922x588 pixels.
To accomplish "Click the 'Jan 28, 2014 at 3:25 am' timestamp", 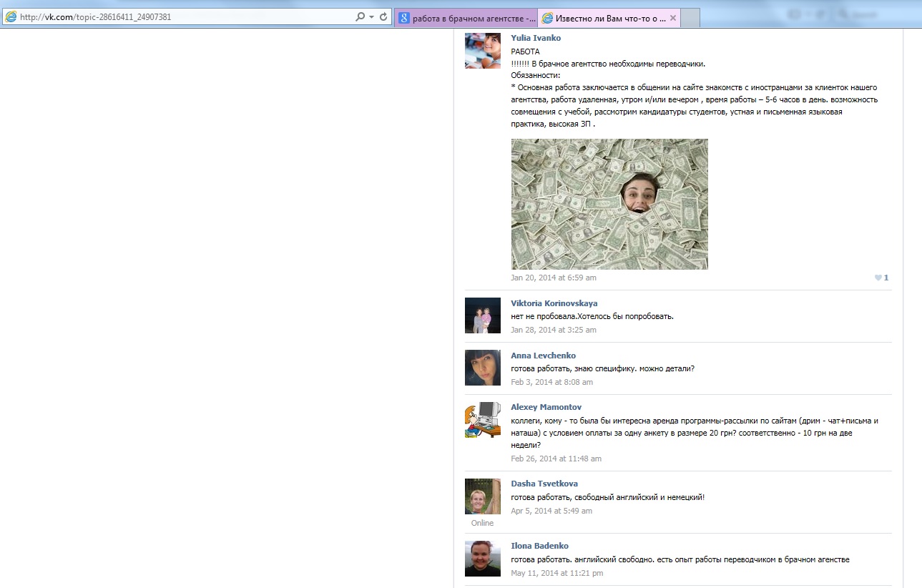I will [554, 330].
